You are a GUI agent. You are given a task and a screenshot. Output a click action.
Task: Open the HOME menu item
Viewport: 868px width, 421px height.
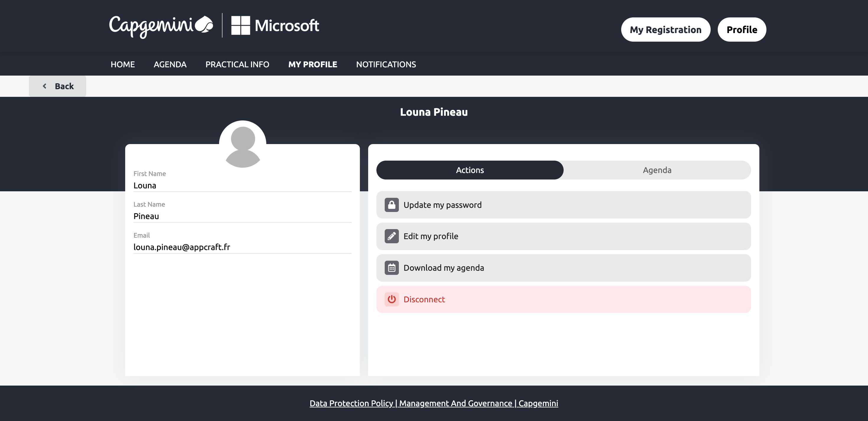point(123,64)
